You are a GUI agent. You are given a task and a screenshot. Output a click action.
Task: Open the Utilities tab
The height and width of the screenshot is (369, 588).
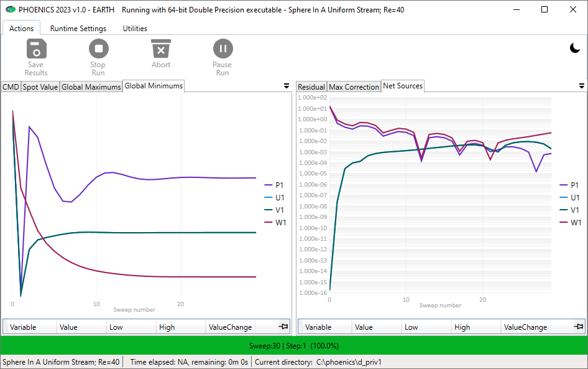click(135, 28)
